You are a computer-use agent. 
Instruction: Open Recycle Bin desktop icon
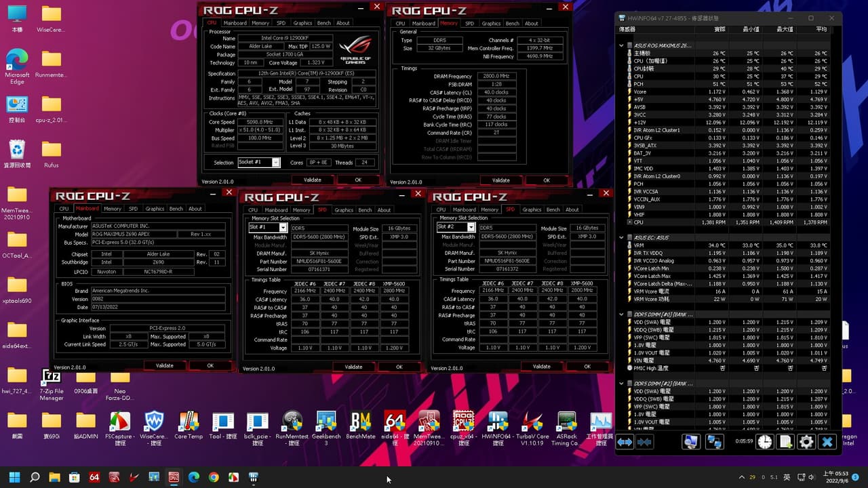pos(17,153)
